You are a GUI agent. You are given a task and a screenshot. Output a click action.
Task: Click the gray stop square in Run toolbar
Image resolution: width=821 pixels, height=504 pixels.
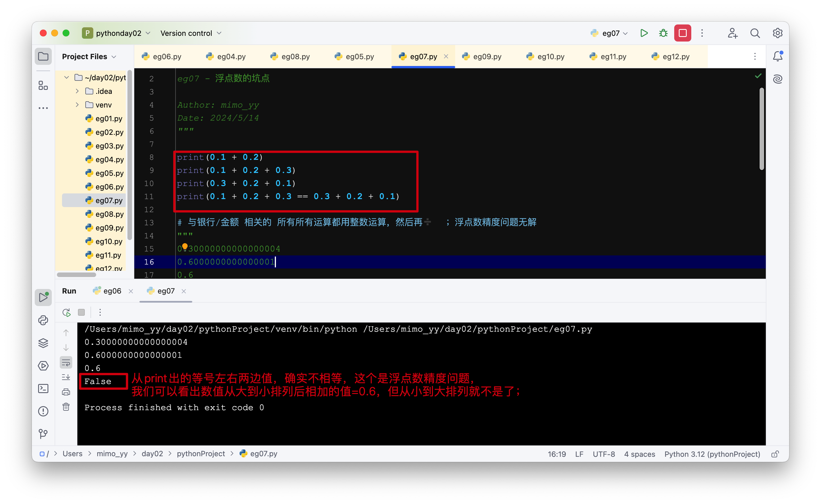coord(81,312)
